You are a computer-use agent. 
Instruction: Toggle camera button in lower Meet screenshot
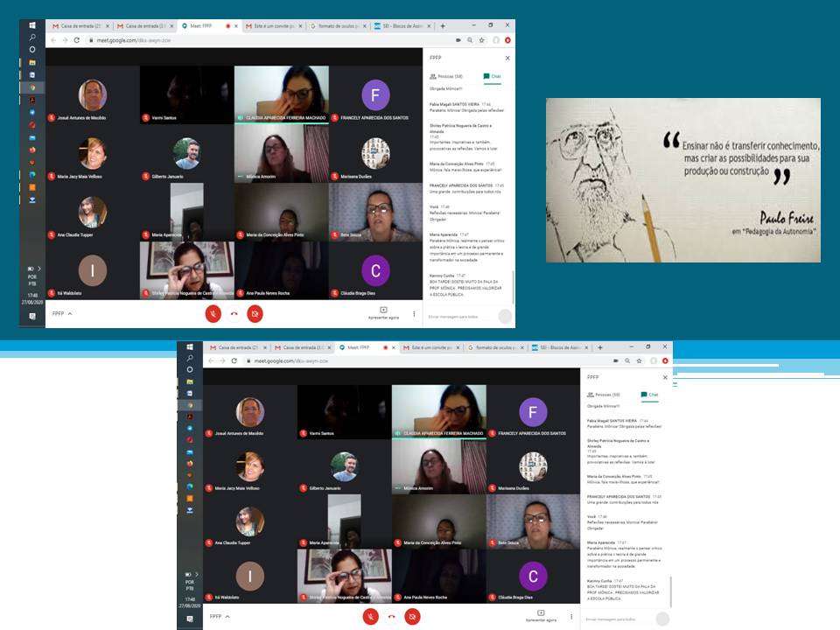[x=412, y=617]
